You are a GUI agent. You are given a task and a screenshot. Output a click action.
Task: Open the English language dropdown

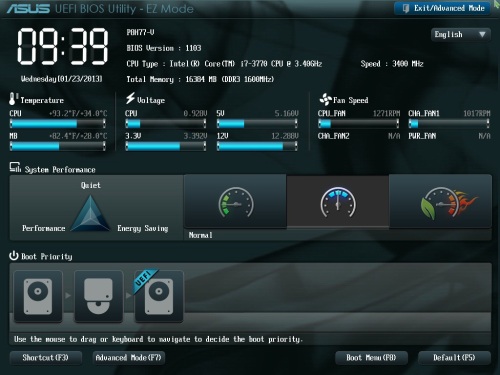(461, 34)
